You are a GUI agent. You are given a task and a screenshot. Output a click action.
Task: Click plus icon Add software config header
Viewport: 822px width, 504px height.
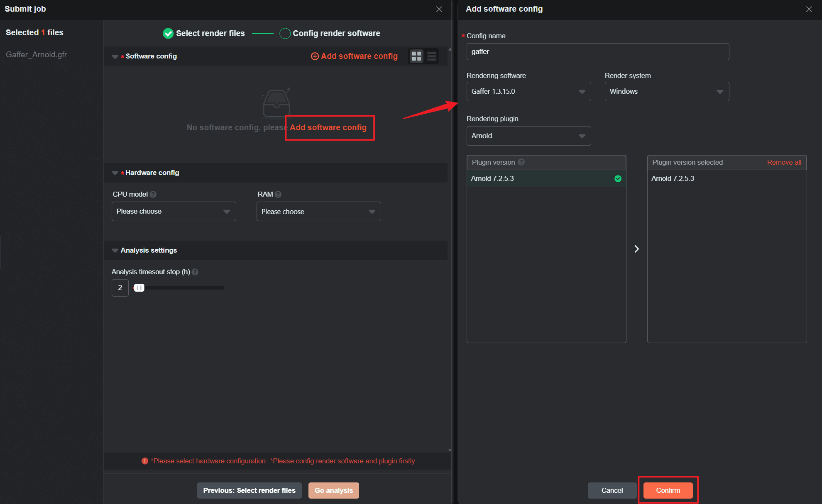click(315, 56)
